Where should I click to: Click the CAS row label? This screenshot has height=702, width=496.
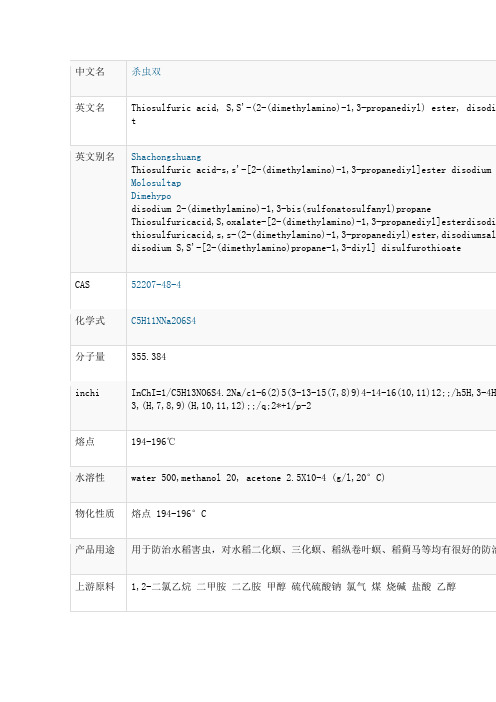click(82, 285)
